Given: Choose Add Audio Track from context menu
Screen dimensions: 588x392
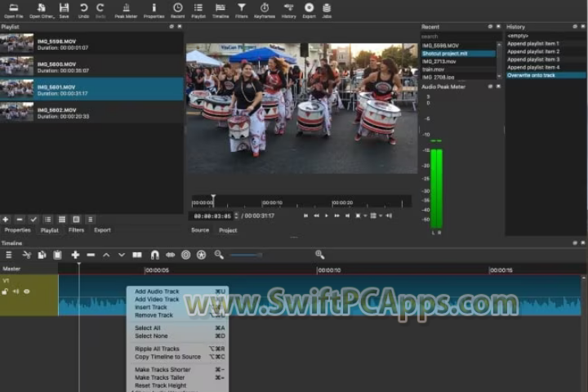Looking at the screenshot, I should point(178,292).
